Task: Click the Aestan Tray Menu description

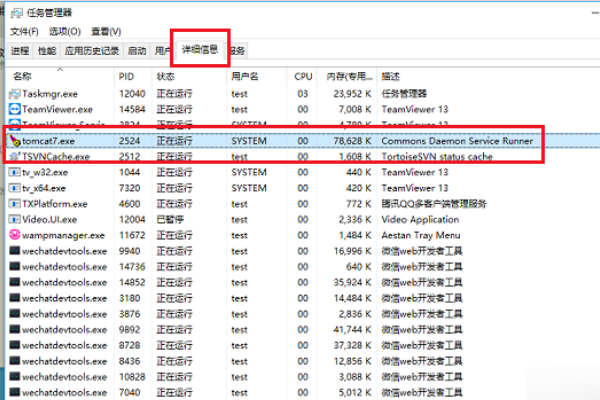Action: click(x=421, y=235)
